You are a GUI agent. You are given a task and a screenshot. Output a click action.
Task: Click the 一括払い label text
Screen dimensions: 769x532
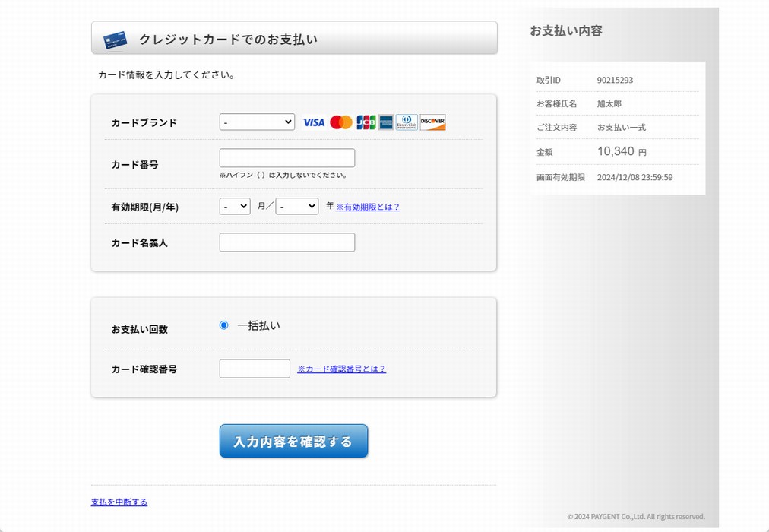(x=258, y=325)
